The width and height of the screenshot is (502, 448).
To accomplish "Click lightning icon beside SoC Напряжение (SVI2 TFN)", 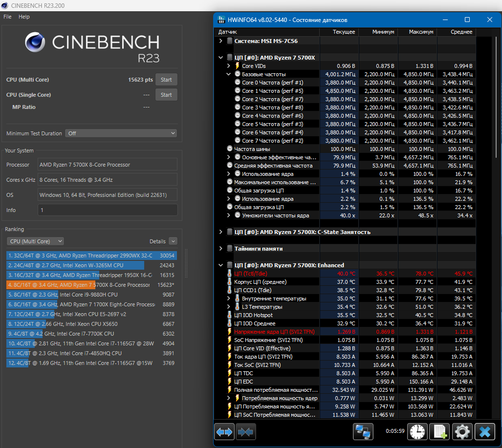I will (x=229, y=340).
